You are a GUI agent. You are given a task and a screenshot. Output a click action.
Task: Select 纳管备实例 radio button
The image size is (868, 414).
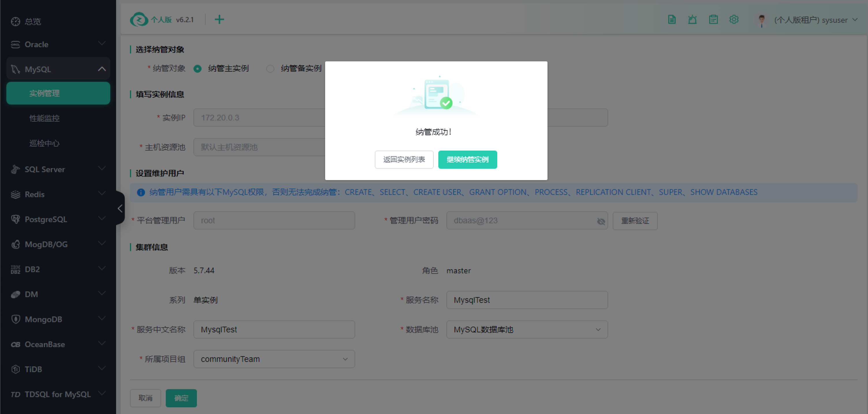point(270,69)
